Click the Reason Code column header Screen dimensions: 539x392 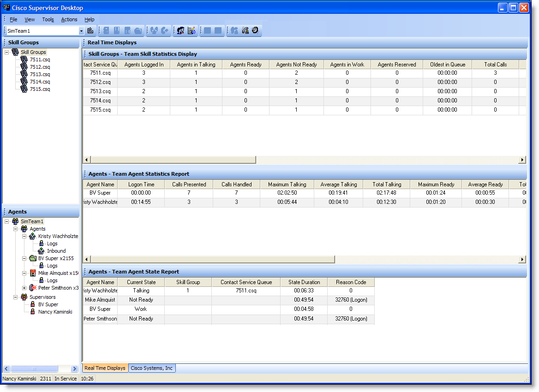point(351,282)
